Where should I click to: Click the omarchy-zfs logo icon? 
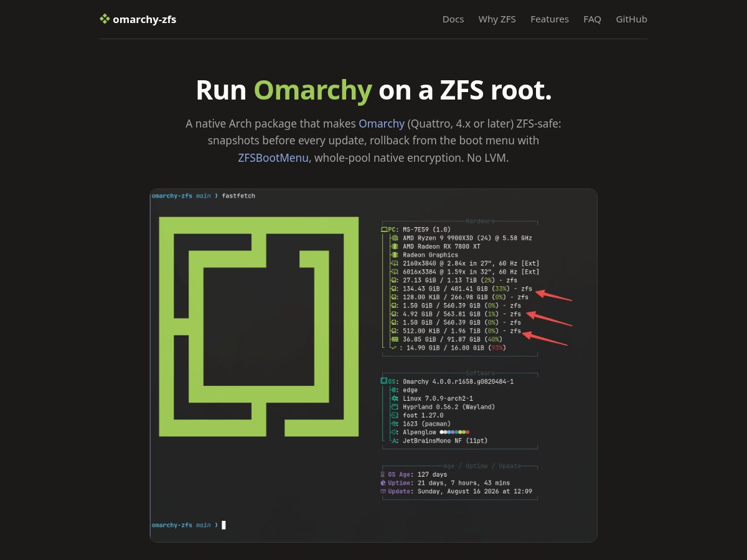click(x=105, y=19)
